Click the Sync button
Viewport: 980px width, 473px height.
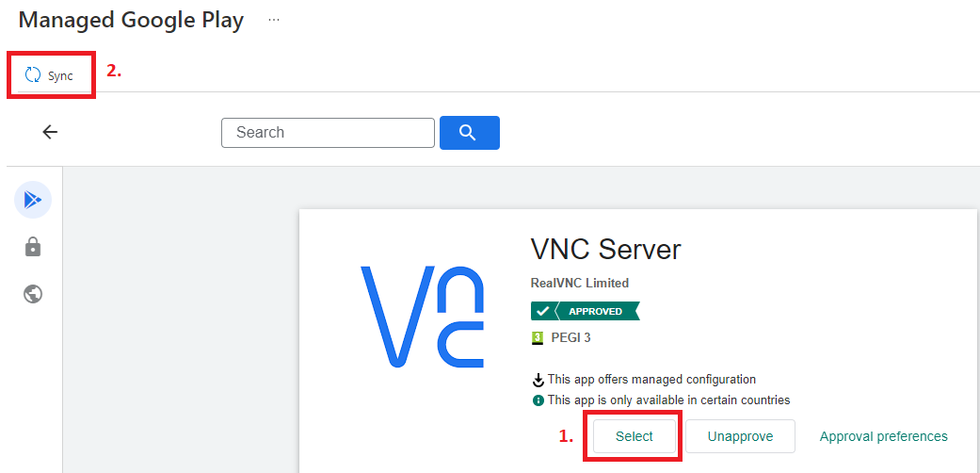click(49, 75)
